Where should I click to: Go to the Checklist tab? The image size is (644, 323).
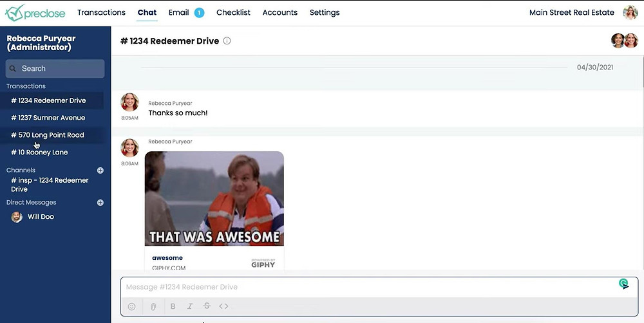tap(233, 12)
